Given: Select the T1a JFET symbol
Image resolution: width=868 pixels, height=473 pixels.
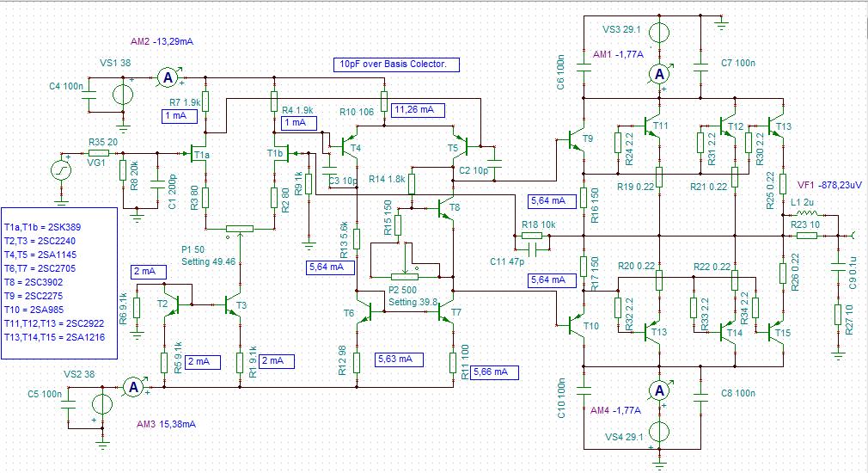Looking at the screenshot, I should (199, 154).
